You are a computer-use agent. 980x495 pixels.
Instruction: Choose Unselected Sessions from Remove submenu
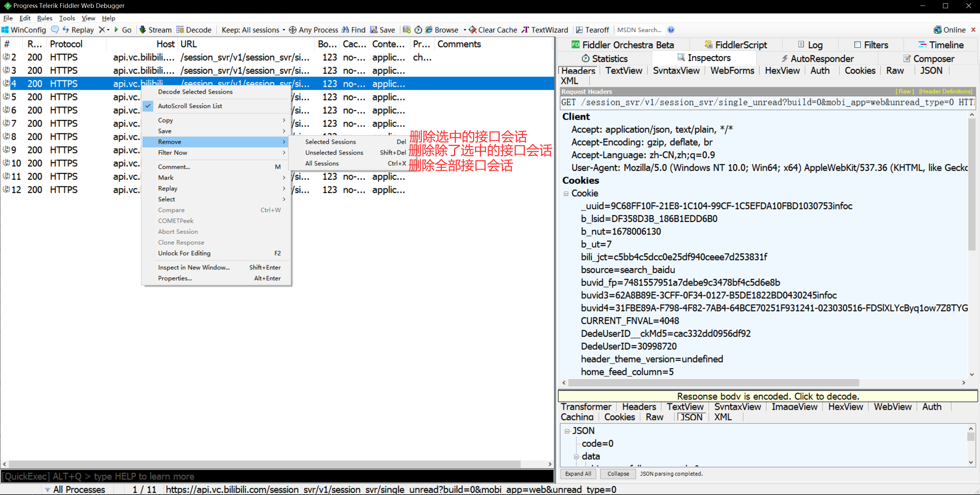tap(334, 152)
